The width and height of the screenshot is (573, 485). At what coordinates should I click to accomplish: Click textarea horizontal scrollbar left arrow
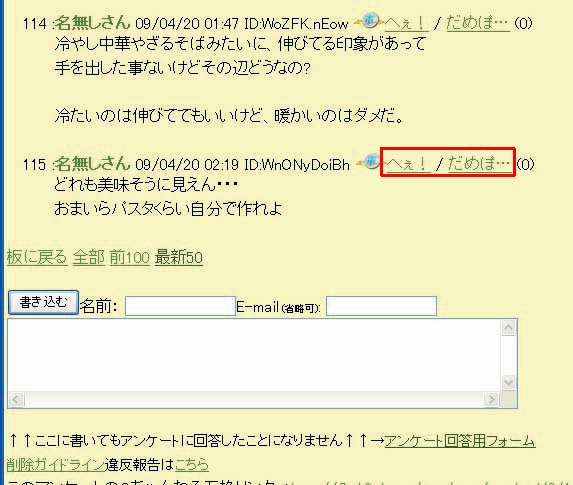click(16, 399)
